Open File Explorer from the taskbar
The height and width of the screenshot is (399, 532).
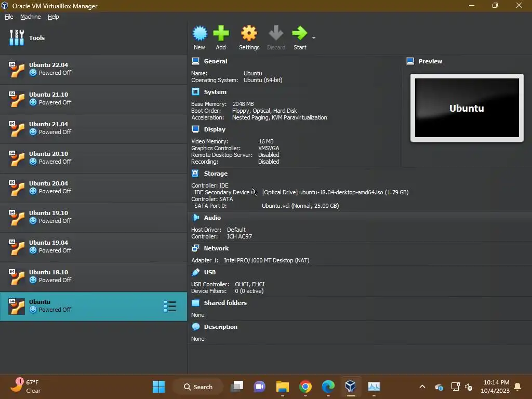coord(282,387)
